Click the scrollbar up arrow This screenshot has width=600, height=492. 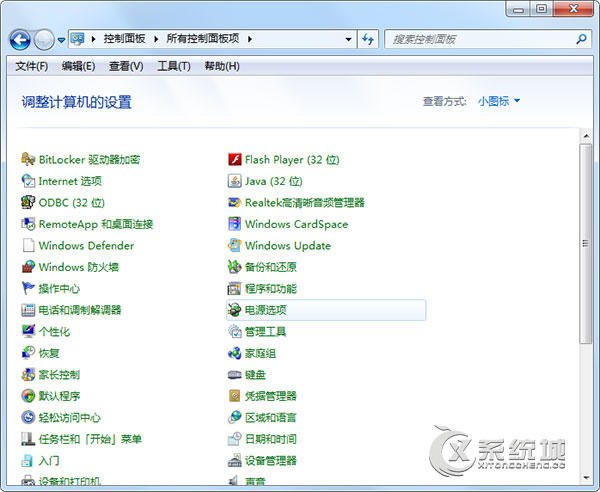[585, 136]
